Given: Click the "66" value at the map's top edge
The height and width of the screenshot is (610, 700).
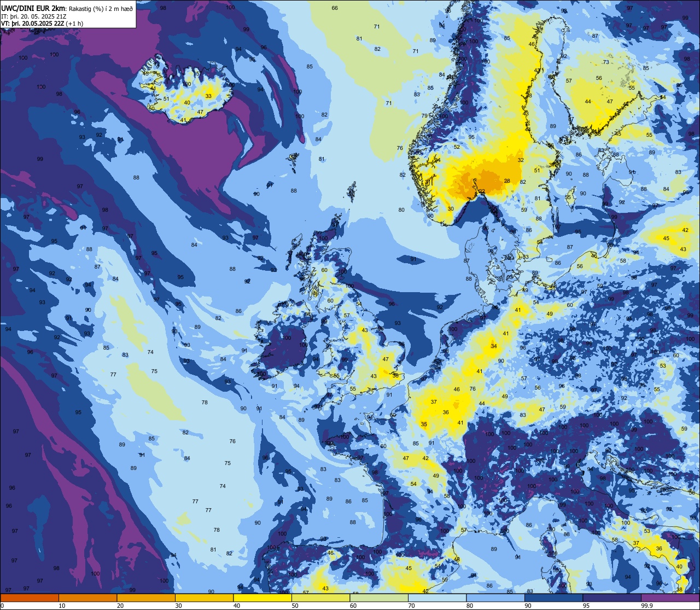Looking at the screenshot, I should 335,8.
